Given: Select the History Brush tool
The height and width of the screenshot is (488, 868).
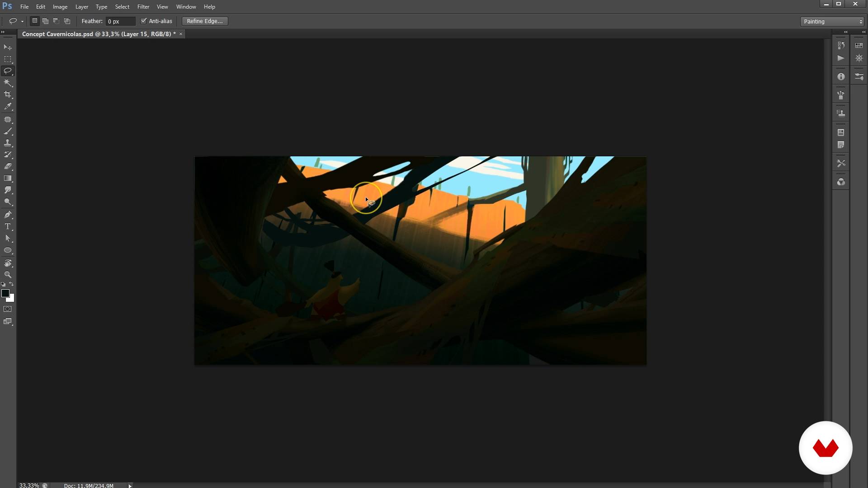Looking at the screenshot, I should 8,155.
